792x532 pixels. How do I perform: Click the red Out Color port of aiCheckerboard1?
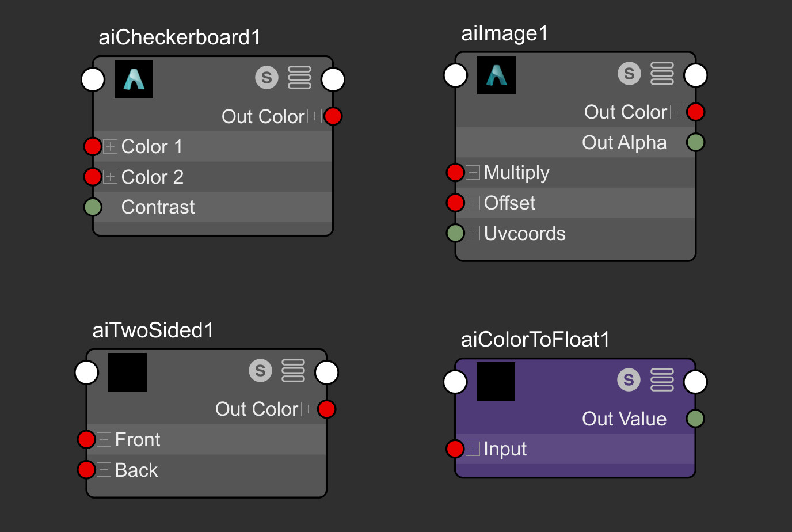[333, 116]
